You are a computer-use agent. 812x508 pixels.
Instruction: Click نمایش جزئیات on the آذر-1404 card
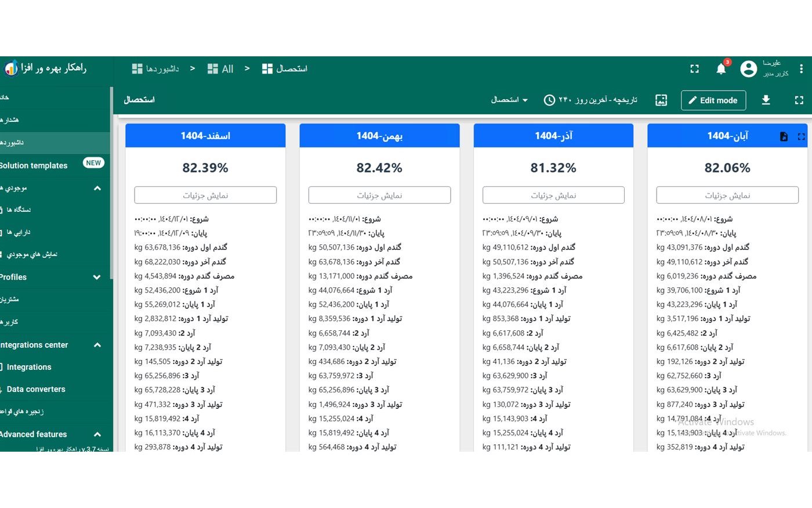click(553, 195)
